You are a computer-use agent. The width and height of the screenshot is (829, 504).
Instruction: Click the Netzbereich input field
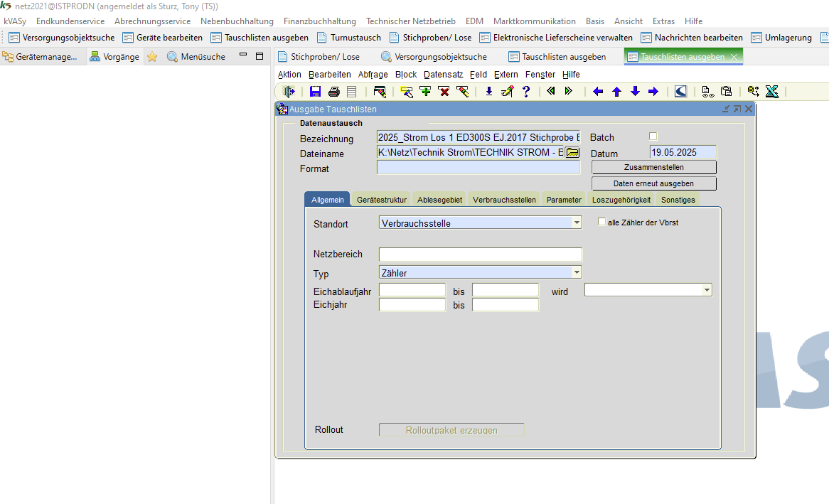[480, 254]
